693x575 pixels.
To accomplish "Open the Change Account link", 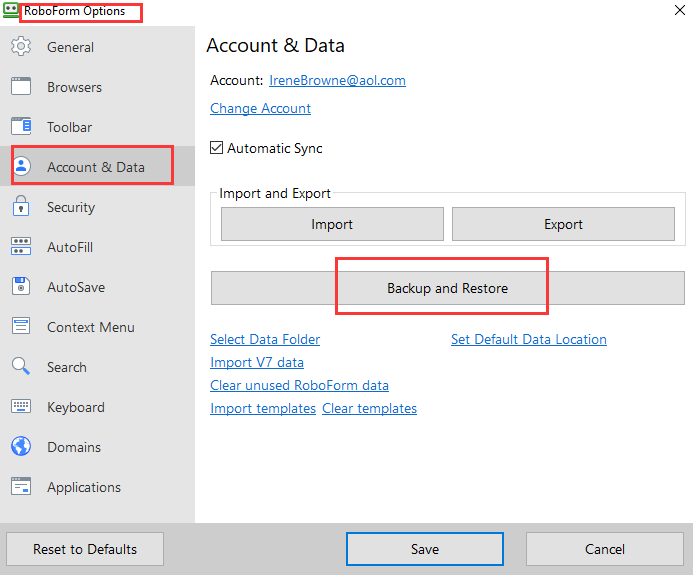I will [260, 108].
